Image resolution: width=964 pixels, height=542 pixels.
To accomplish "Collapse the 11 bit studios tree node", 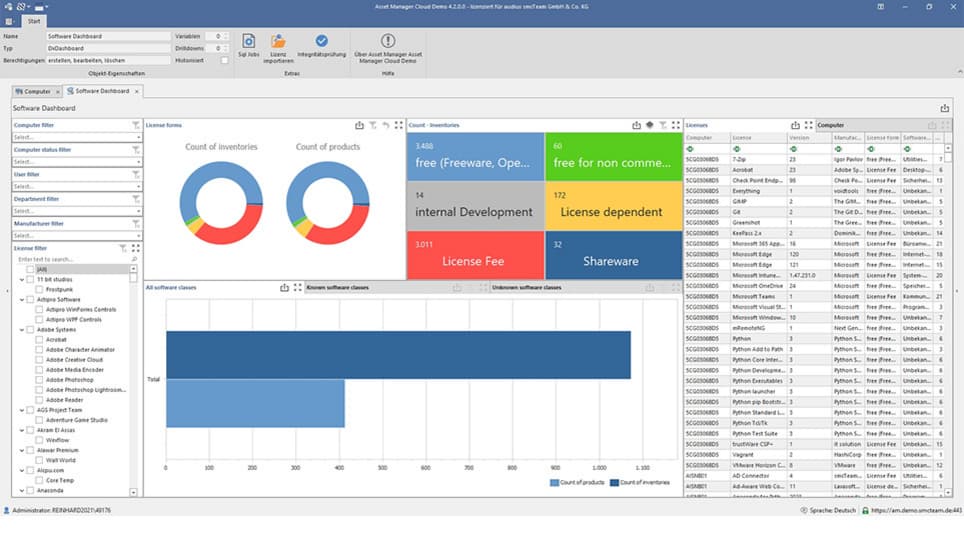I will point(22,280).
